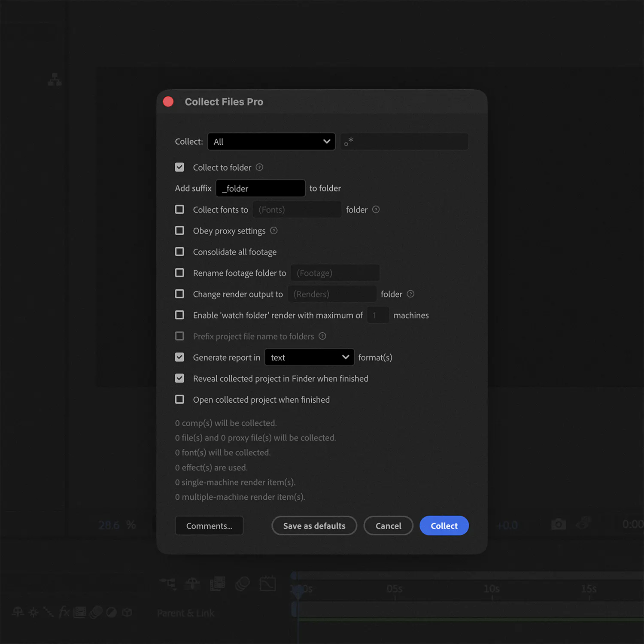This screenshot has width=644, height=644.
Task: Click the (Fonts) folder name field
Action: coord(297,210)
